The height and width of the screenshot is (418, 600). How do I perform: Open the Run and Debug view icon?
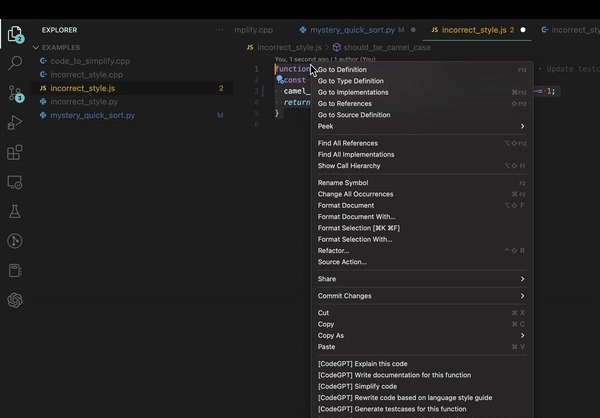pos(15,122)
